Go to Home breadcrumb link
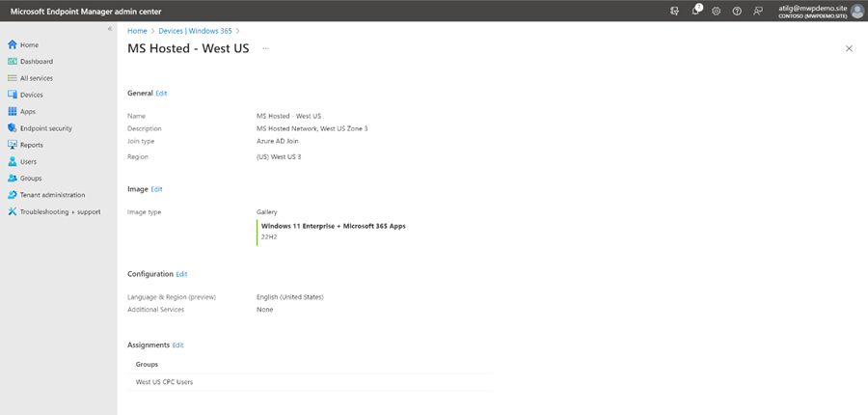Screen dimensions: 868x415 click(x=137, y=31)
